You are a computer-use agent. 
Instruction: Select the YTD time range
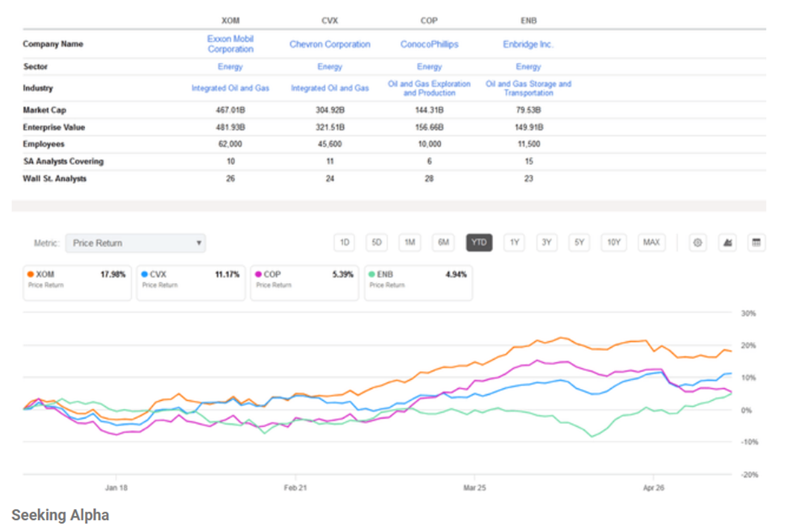(479, 243)
